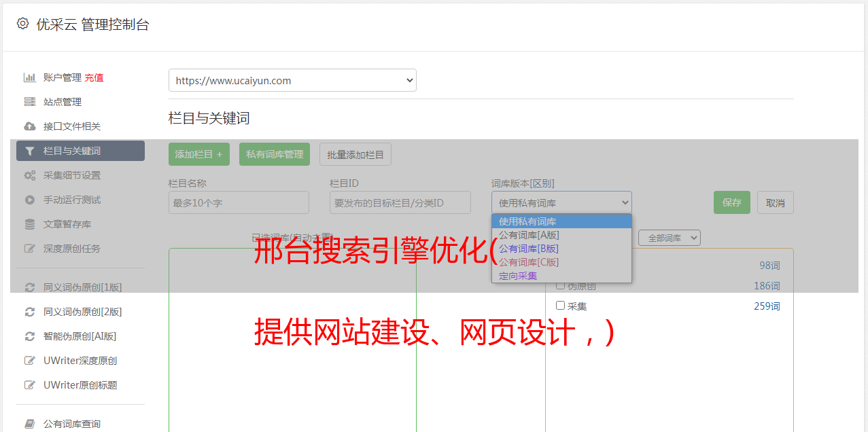
Task: Click the gear icon beside 优采云 管理控制台
Action: click(22, 24)
